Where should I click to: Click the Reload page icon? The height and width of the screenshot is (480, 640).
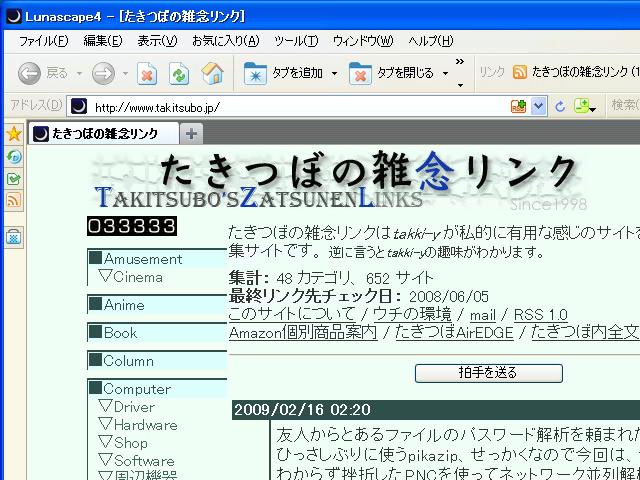point(179,73)
